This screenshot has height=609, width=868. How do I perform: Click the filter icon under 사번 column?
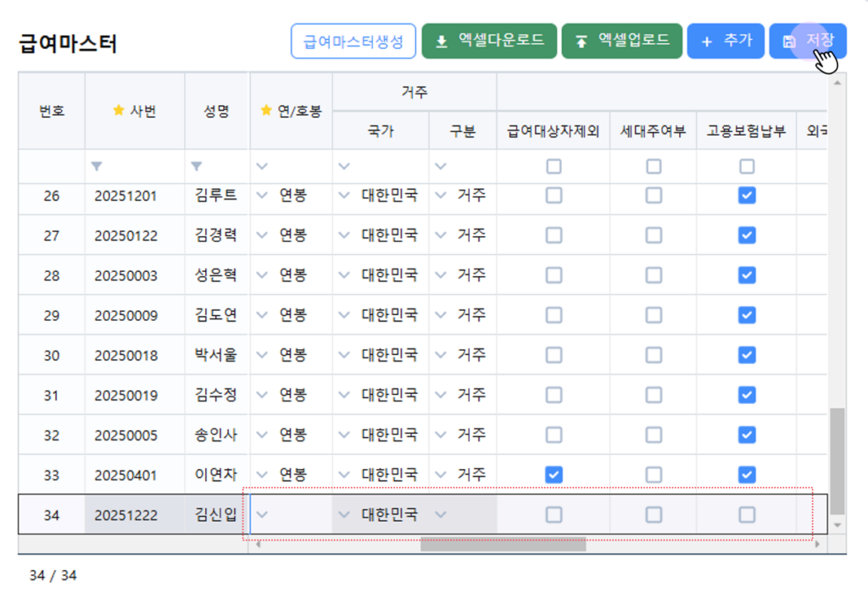102,166
